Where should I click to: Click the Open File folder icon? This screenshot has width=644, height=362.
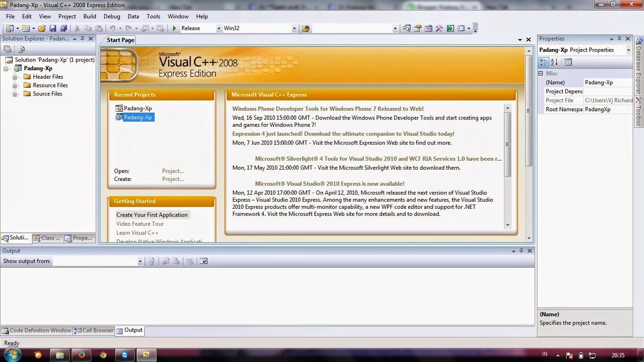(x=42, y=28)
